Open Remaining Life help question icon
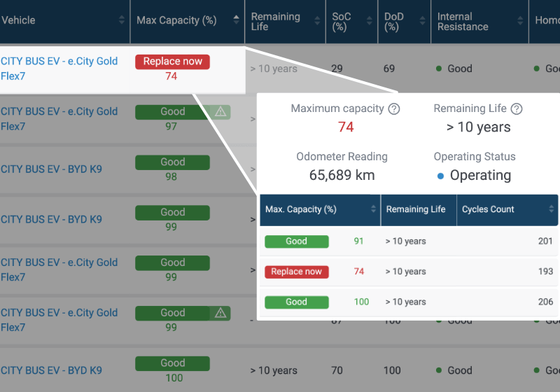Screen dimensions: 560x392 tap(517, 108)
